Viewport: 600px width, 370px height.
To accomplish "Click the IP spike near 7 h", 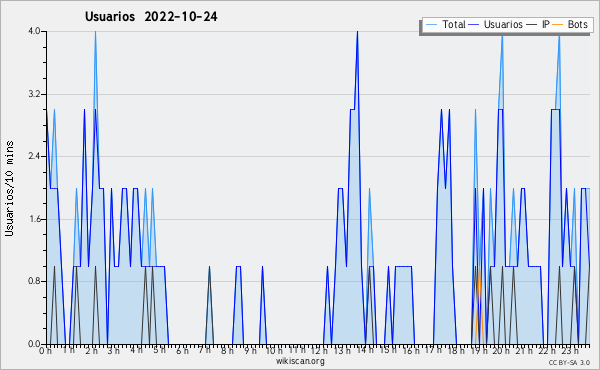I will coord(209,305).
